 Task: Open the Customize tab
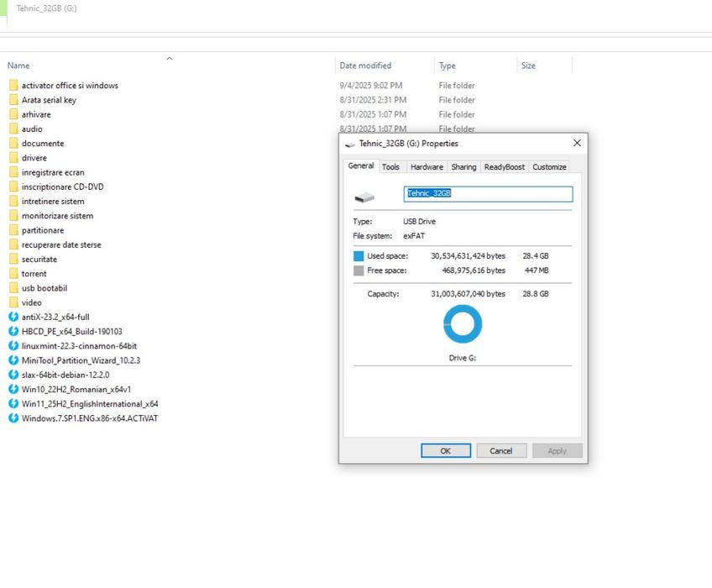pyautogui.click(x=549, y=167)
